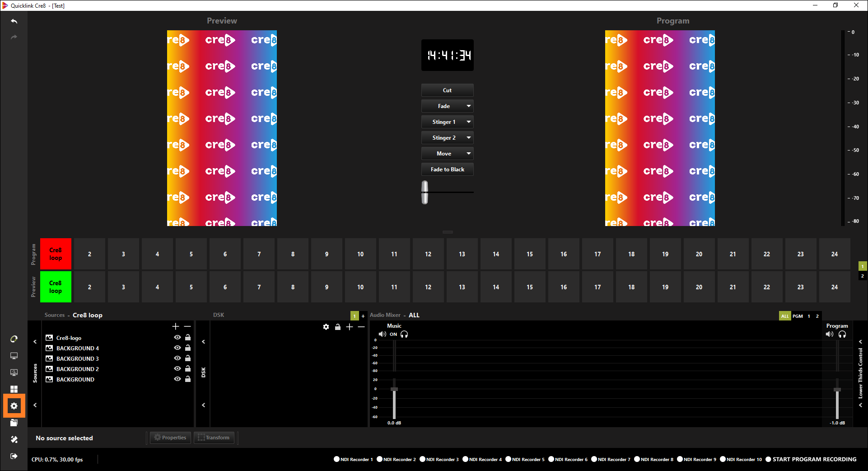
Task: Lock the Cre8-logo source
Action: tap(188, 338)
